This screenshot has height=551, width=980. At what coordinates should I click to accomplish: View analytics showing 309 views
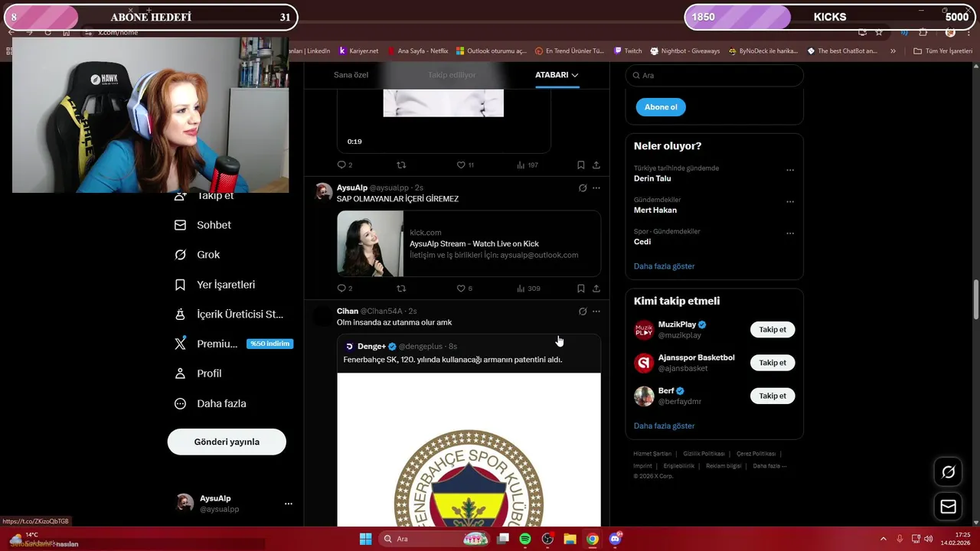coord(528,289)
